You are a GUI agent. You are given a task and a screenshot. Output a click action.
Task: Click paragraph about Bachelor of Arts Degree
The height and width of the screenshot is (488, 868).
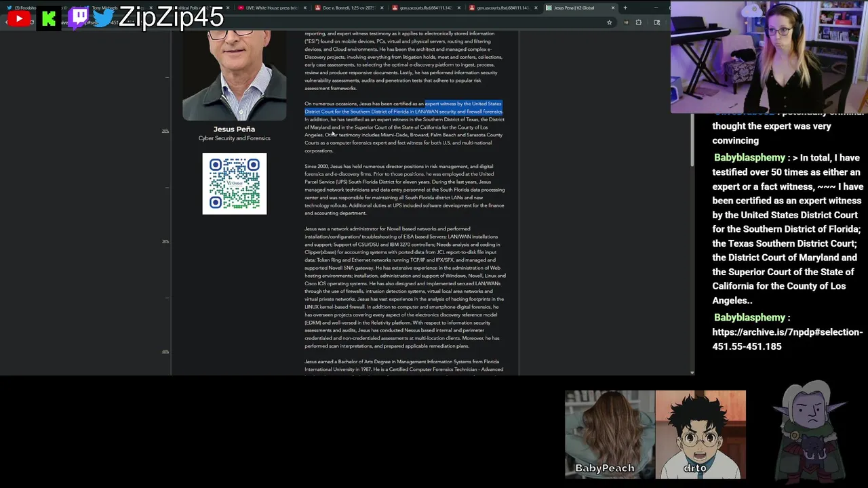coord(404,366)
